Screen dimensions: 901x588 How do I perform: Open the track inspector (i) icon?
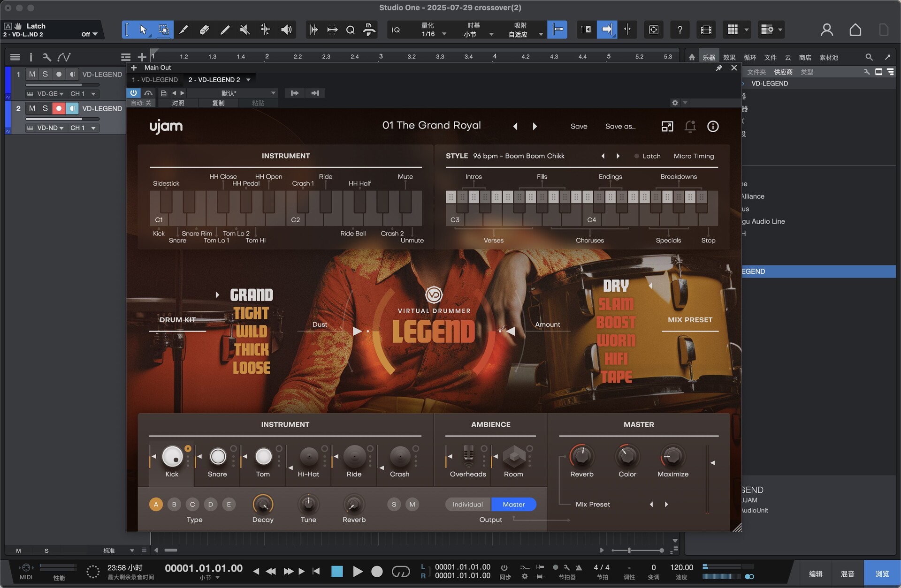[31, 57]
